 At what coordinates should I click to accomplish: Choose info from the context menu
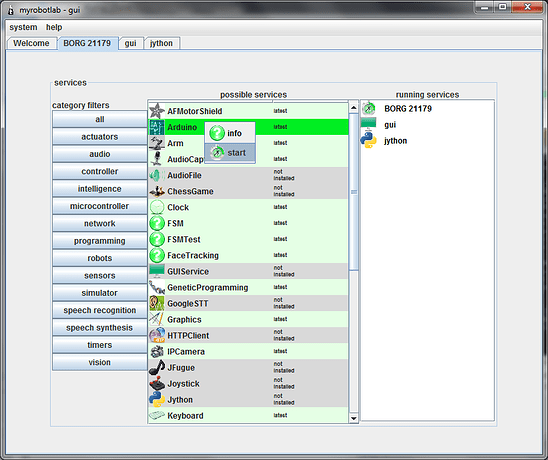[x=230, y=133]
